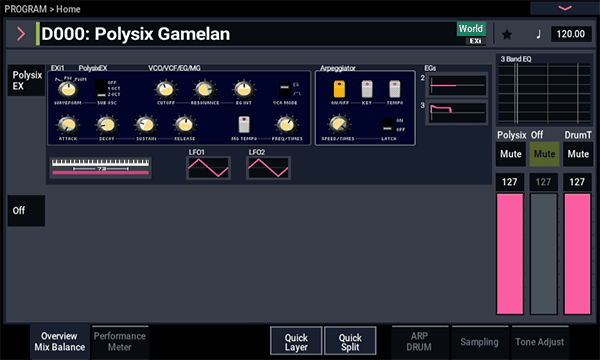Toggle the VCA Mode switch

[x=285, y=90]
